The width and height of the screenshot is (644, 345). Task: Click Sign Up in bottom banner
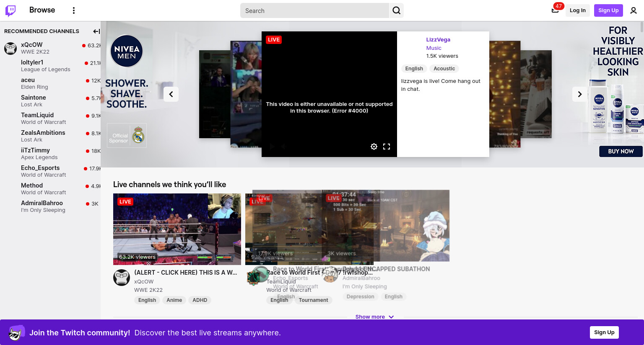tap(604, 332)
